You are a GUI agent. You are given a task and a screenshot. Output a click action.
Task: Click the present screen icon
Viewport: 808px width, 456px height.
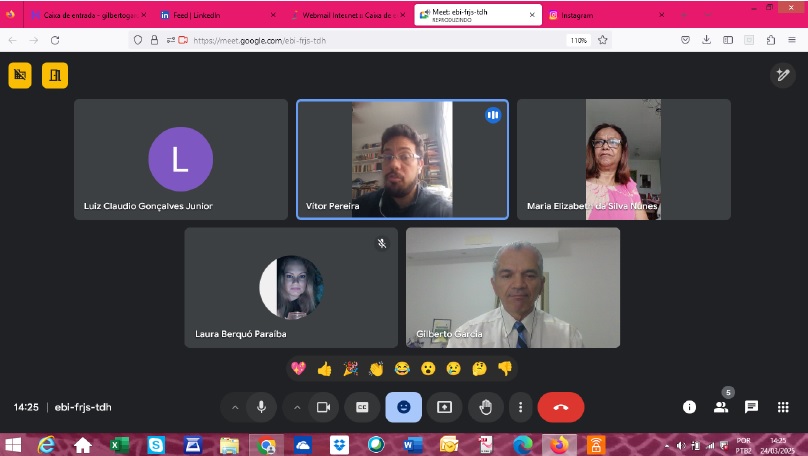click(444, 407)
